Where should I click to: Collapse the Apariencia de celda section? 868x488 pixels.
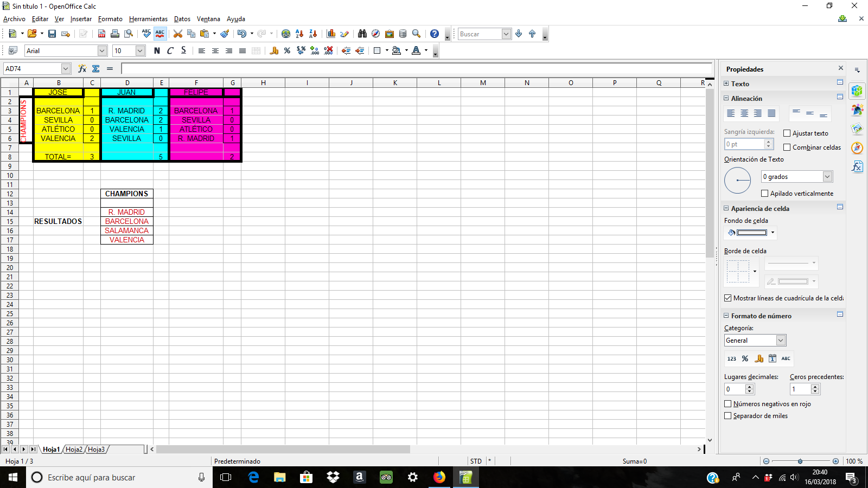click(x=726, y=208)
